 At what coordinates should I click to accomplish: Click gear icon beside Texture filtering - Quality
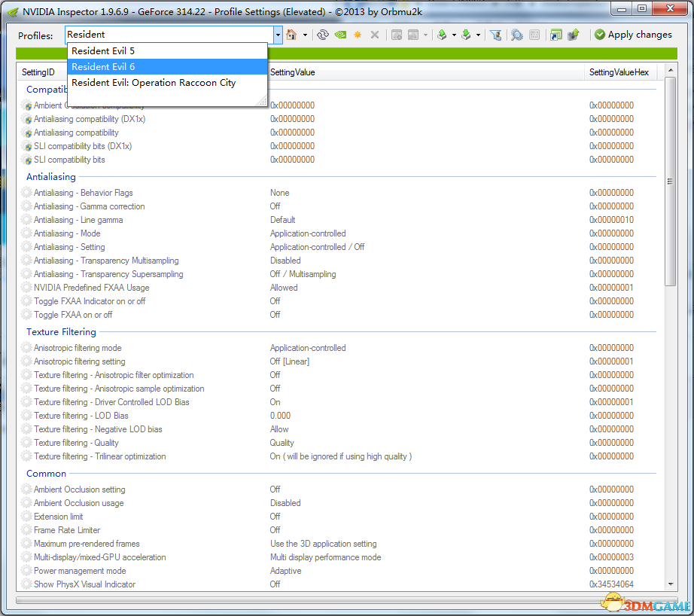(x=27, y=443)
